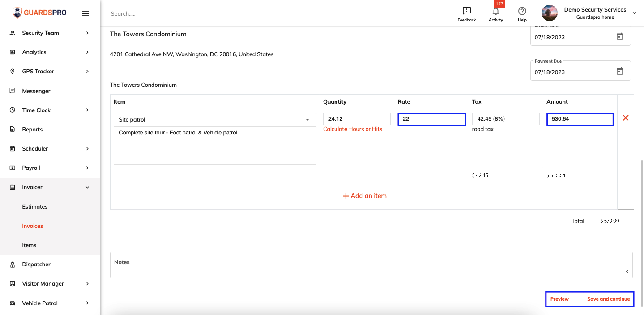This screenshot has height=315, width=644.
Task: Select Invoices under Invoicer
Action: [33, 226]
